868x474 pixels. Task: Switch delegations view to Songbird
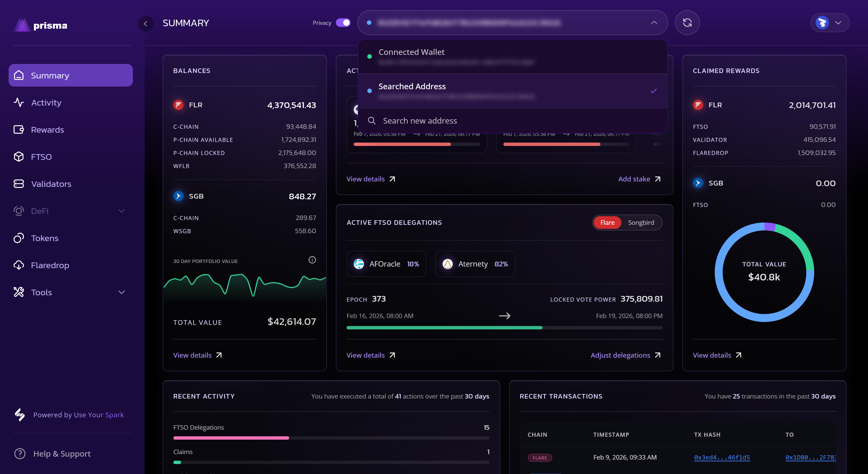click(x=641, y=222)
